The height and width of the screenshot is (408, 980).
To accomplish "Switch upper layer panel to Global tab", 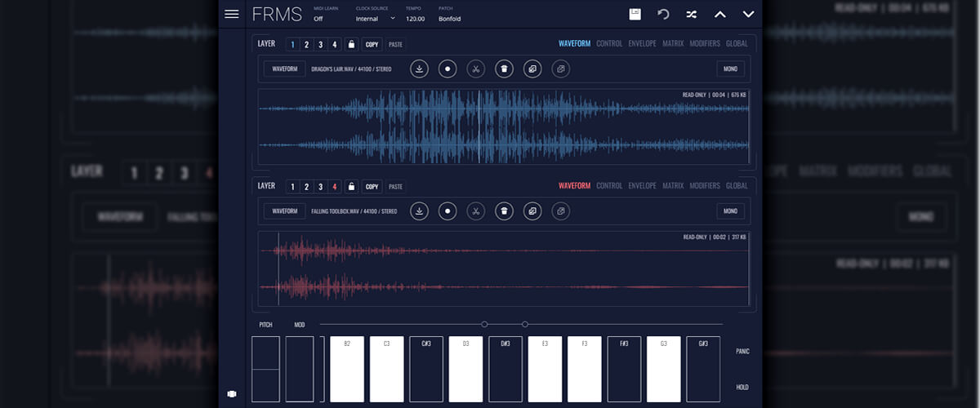I will tap(737, 43).
